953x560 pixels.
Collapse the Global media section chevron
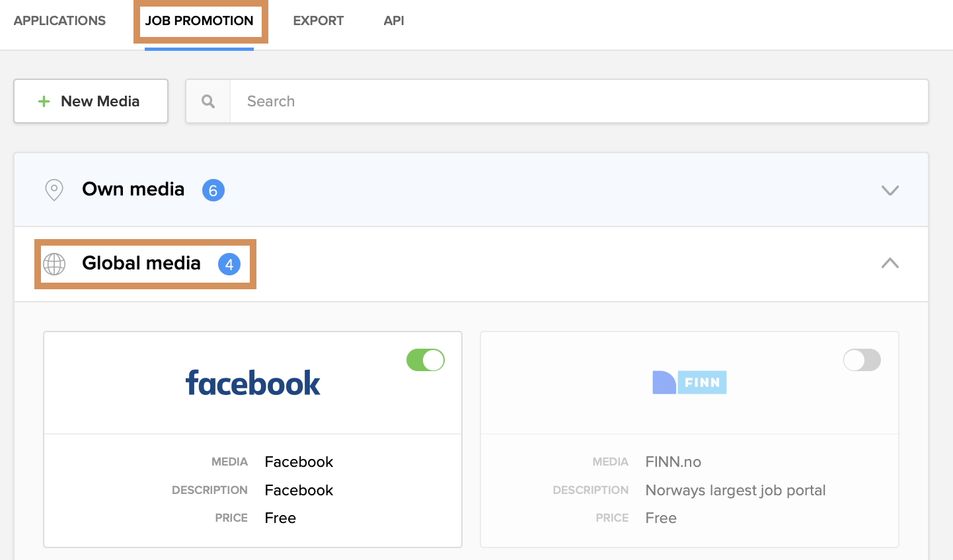[890, 263]
